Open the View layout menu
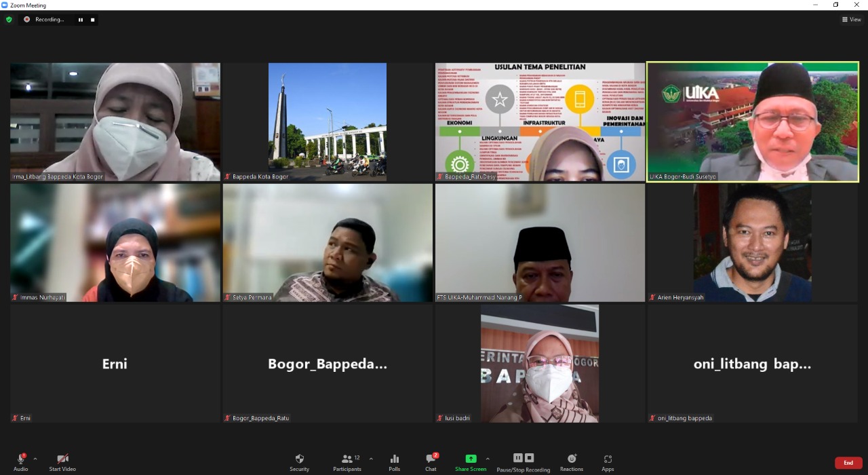Image resolution: width=868 pixels, height=475 pixels. point(852,20)
